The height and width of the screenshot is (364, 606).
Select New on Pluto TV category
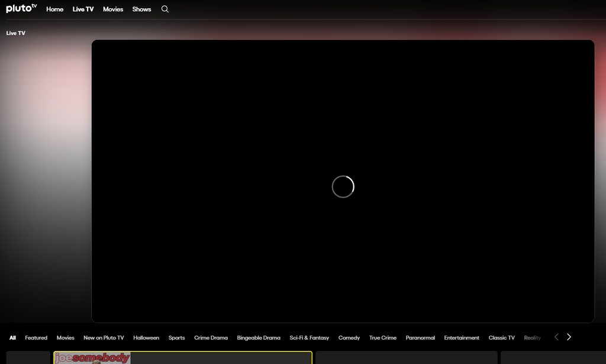(104, 338)
